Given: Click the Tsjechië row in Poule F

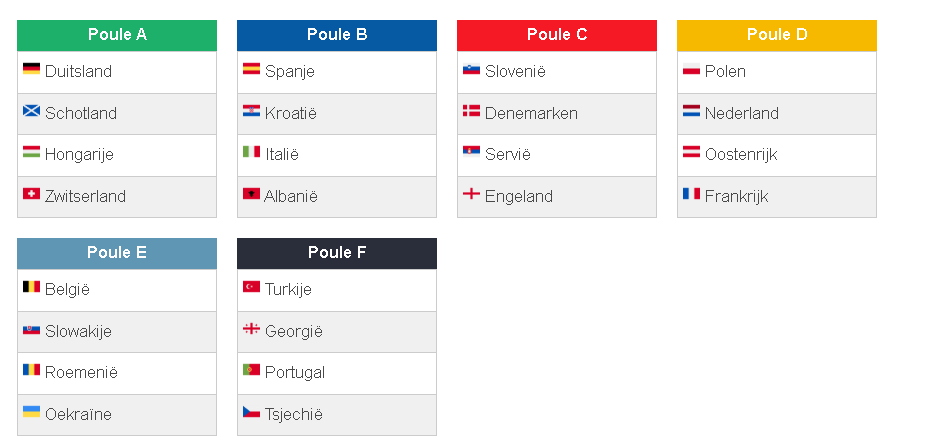Looking at the screenshot, I should (x=337, y=415).
